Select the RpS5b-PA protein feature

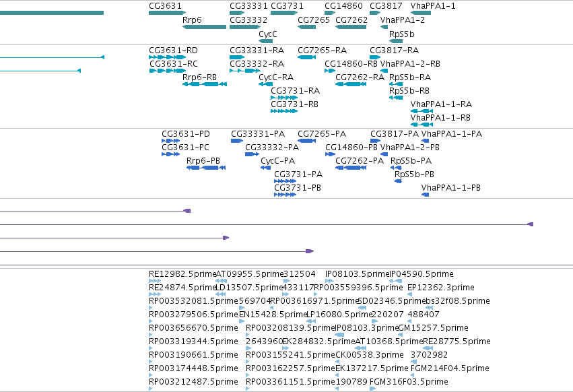396,168
